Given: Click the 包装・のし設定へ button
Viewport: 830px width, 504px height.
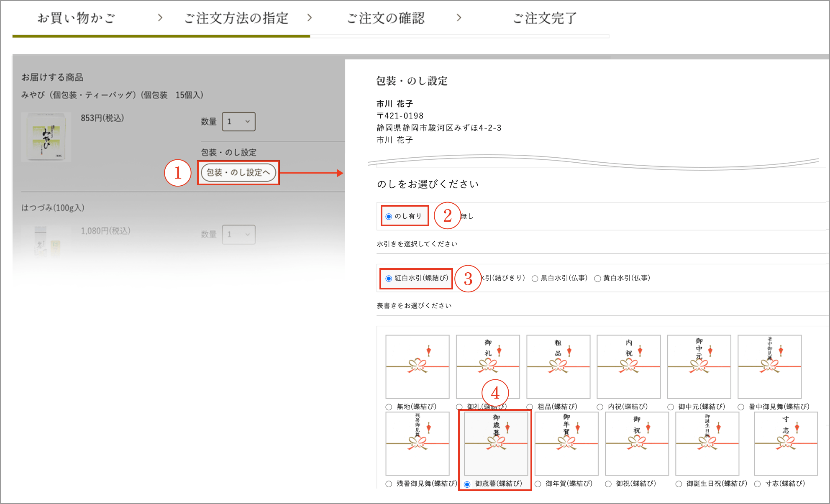Looking at the screenshot, I should click(x=238, y=172).
